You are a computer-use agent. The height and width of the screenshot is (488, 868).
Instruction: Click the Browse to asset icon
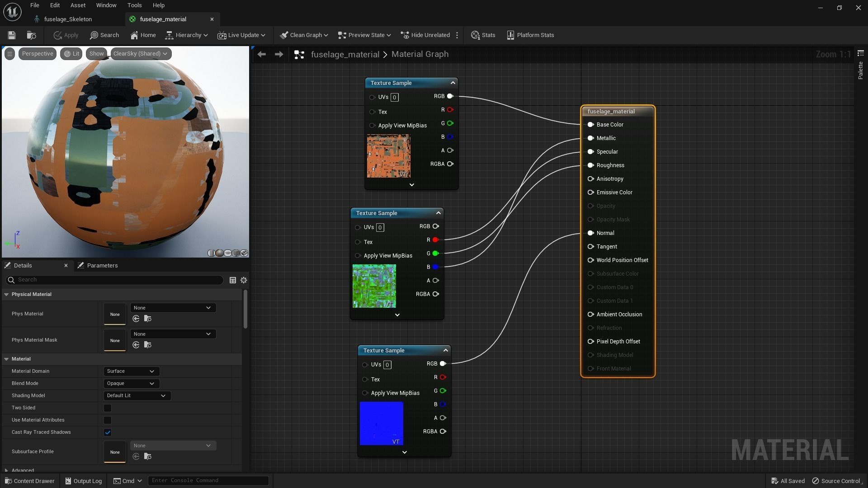click(x=32, y=35)
